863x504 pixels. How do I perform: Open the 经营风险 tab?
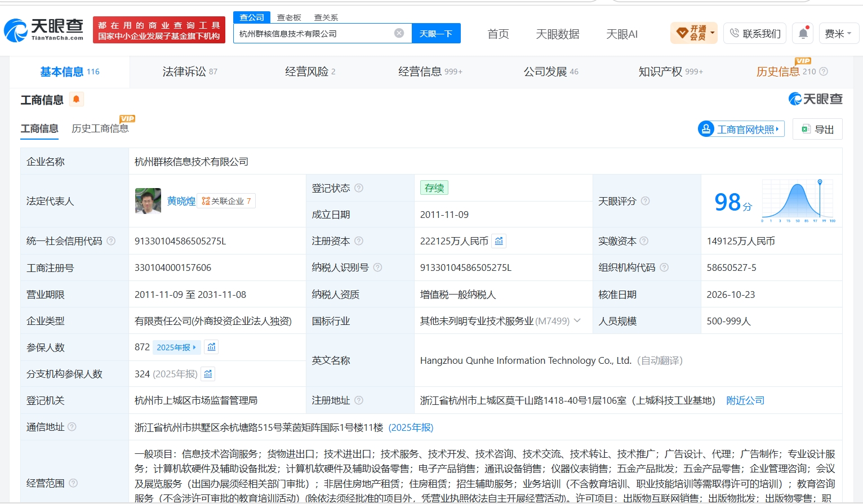pos(310,72)
